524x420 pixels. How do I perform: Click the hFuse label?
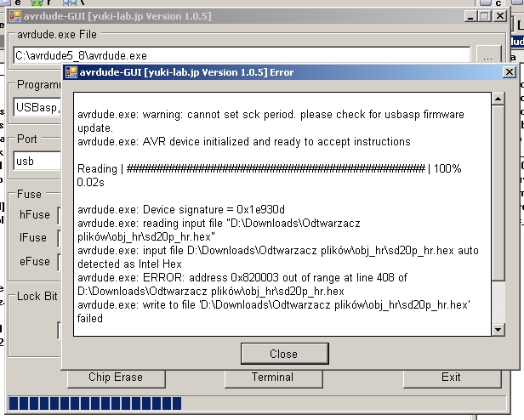pyautogui.click(x=35, y=214)
